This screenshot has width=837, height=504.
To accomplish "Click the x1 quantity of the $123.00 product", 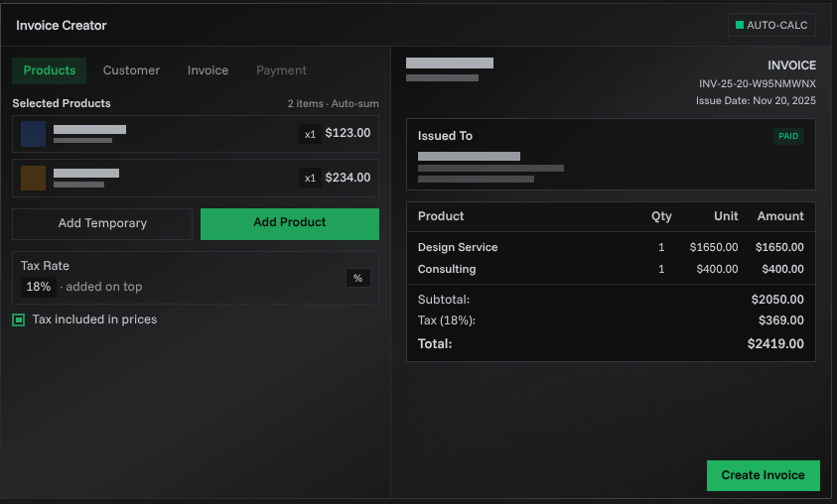I will click(x=310, y=134).
